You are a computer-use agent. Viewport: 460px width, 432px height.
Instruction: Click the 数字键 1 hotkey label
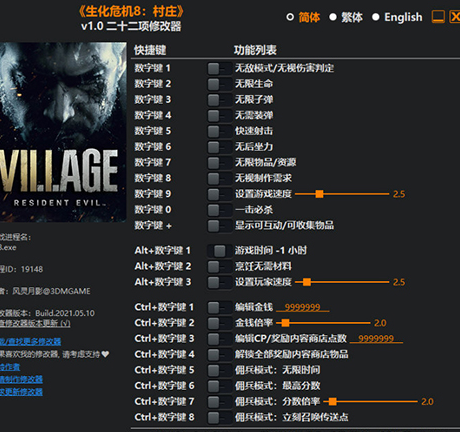(152, 68)
